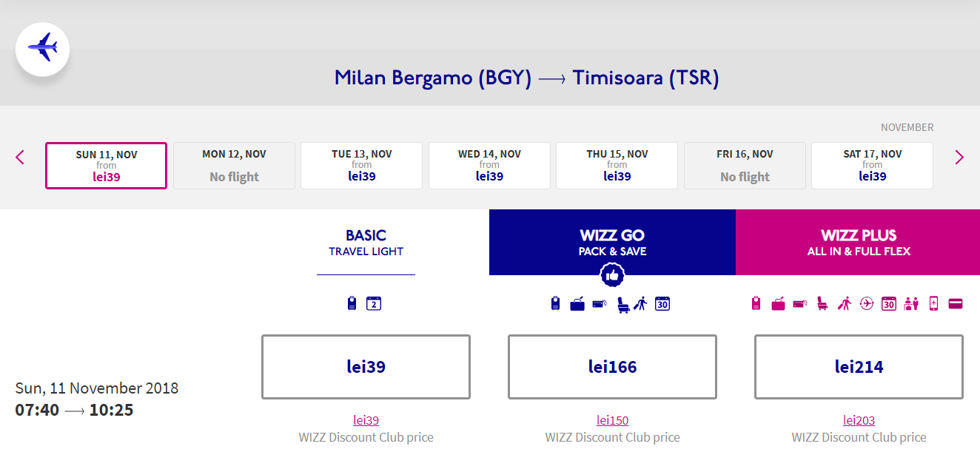Click the blue 30-day calendar icon under WIZZ GO
980x469 pixels.
point(662,303)
